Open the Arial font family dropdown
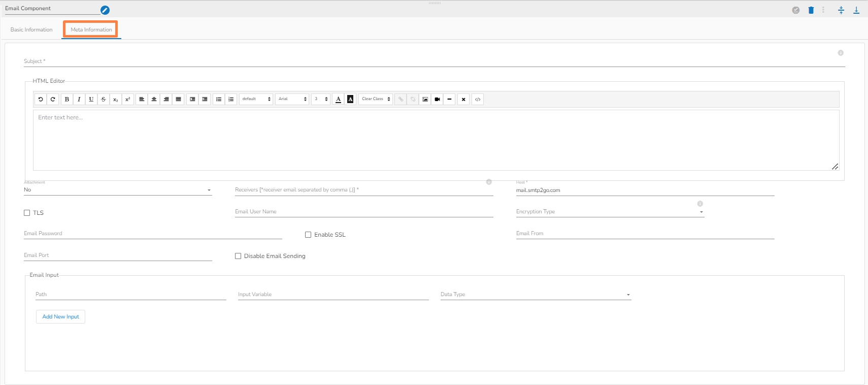 (x=292, y=99)
